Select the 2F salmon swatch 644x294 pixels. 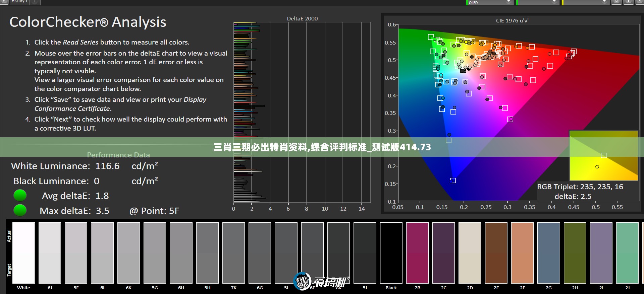(x=522, y=253)
